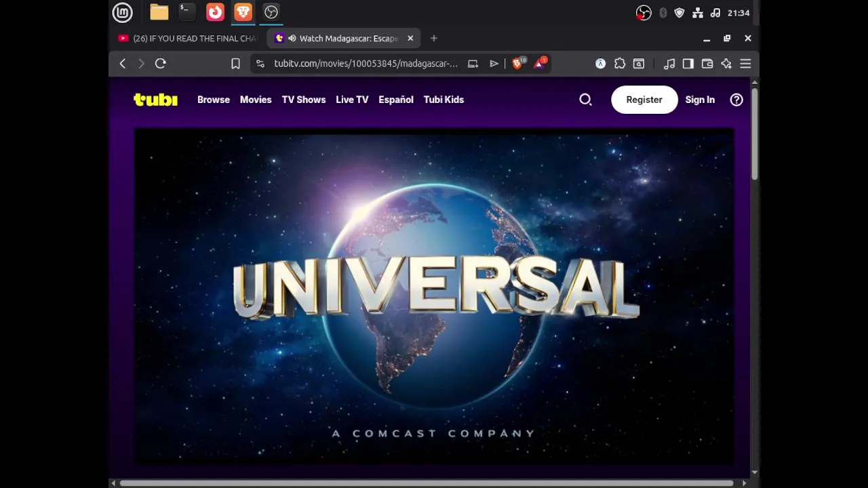
Task: Go back to the previous page
Action: pyautogui.click(x=123, y=64)
